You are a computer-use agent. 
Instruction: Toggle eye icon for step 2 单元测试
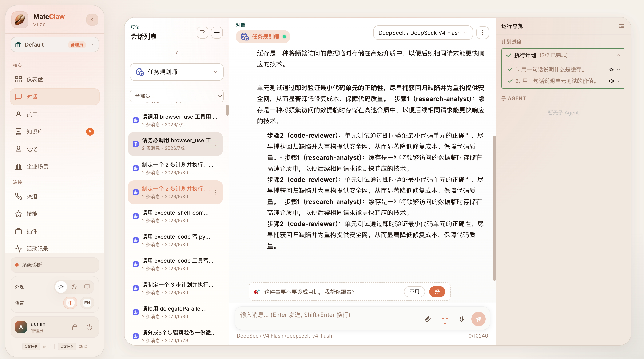(612, 81)
